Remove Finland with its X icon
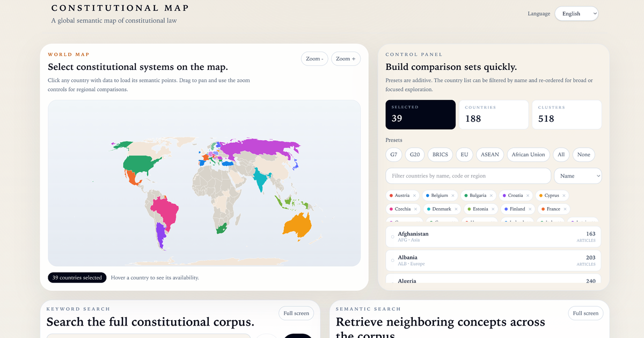Image resolution: width=644 pixels, height=338 pixels. tap(530, 209)
